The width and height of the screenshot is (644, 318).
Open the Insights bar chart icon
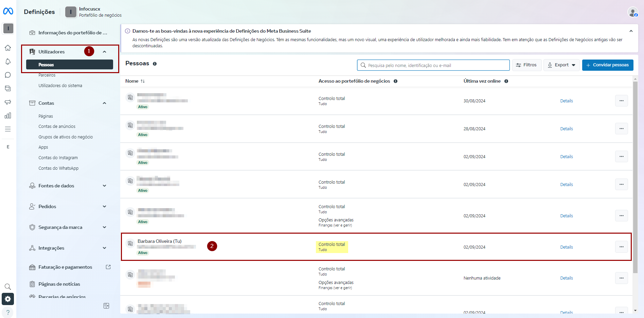point(8,116)
